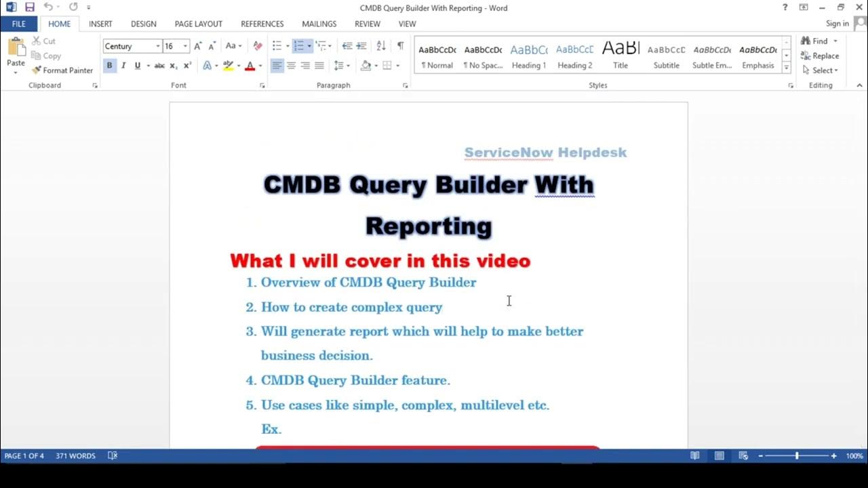Adjust the zoom slider handle
The image size is (868, 488).
pos(797,456)
